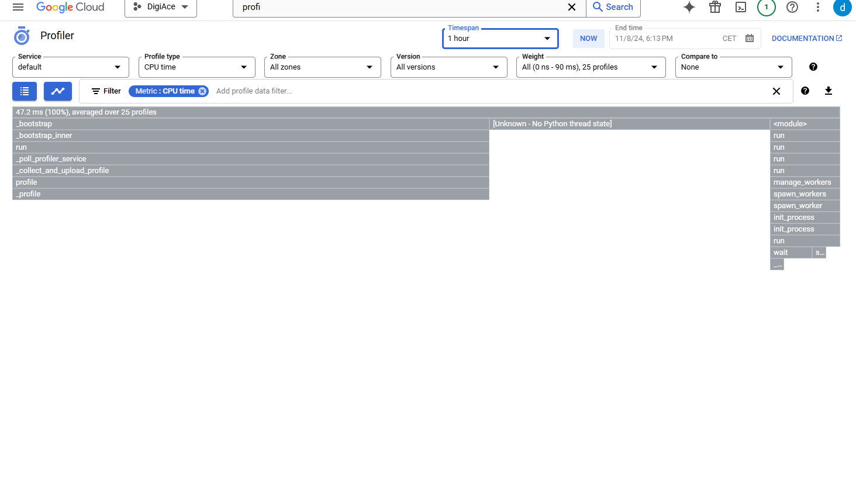The image size is (856, 504).
Task: Remove the Metric CPU time chip
Action: 202,91
